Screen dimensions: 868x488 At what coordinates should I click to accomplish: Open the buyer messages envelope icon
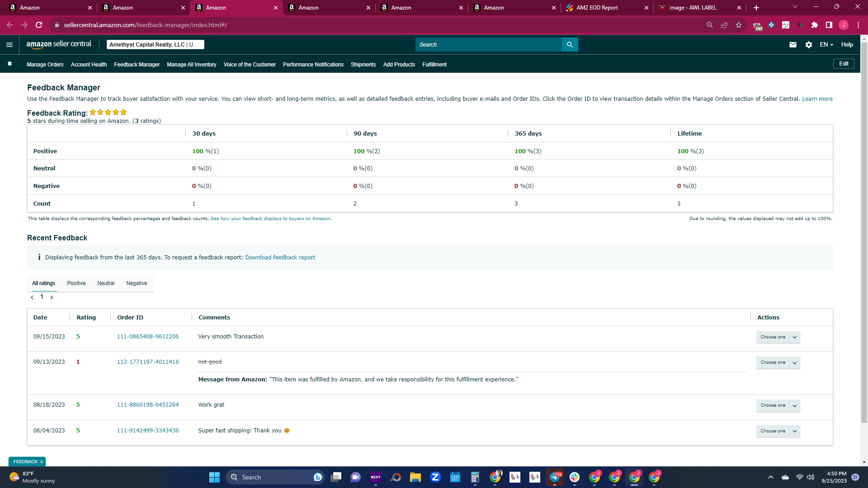793,45
